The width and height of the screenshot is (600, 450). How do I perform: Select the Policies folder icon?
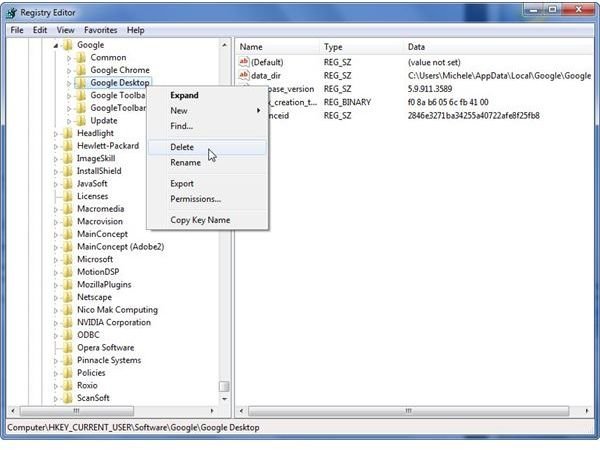tap(68, 373)
